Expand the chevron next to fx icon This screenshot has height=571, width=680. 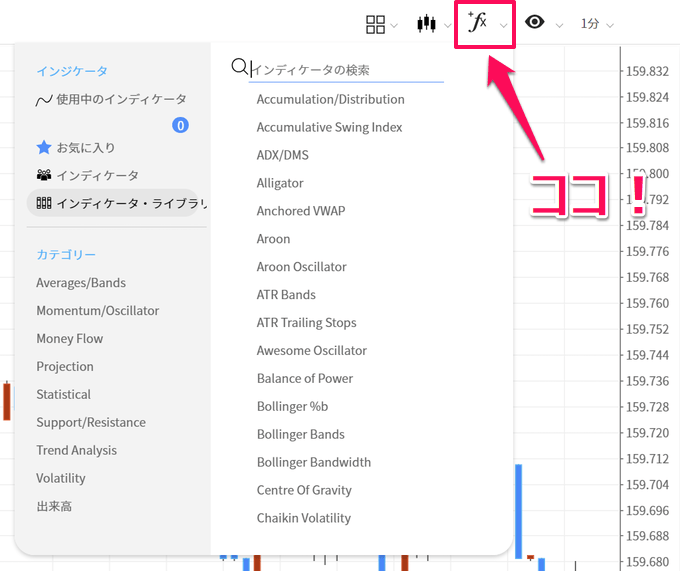[x=503, y=26]
